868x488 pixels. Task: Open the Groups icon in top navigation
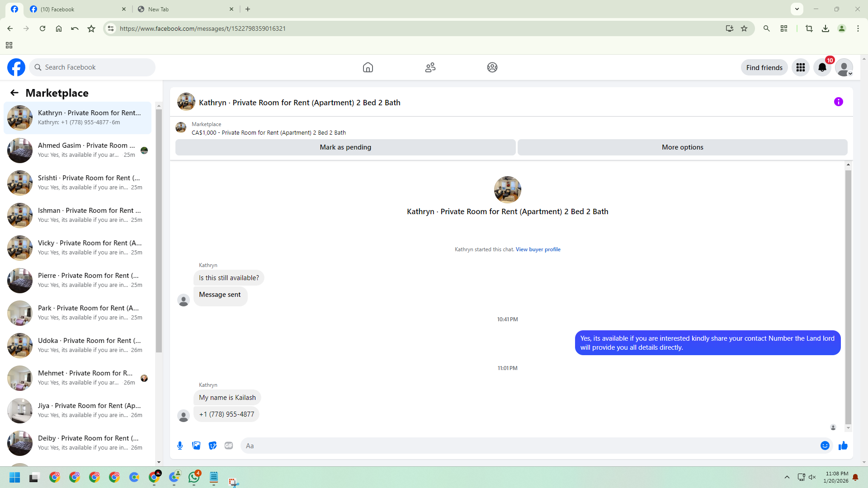[492, 67]
